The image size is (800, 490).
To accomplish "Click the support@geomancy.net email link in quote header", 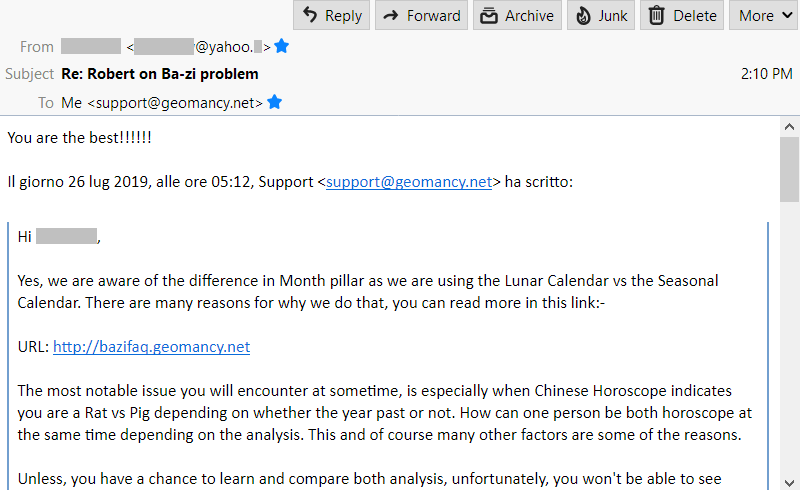I will 409,182.
